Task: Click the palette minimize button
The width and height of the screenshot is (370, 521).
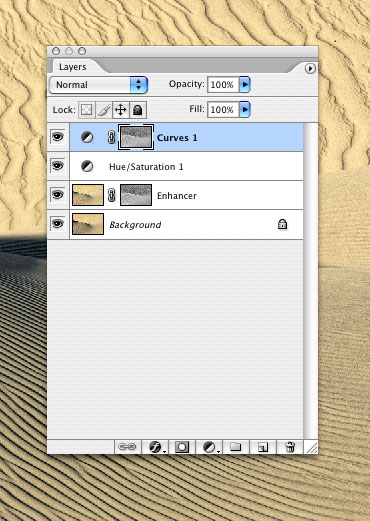Action: click(x=69, y=51)
